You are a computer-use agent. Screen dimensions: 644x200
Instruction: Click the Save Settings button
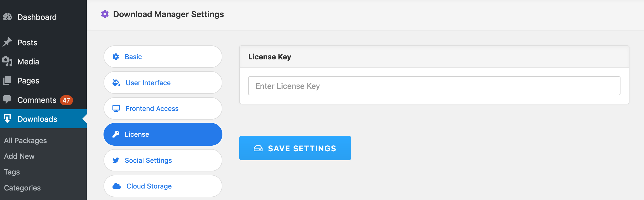click(x=295, y=148)
